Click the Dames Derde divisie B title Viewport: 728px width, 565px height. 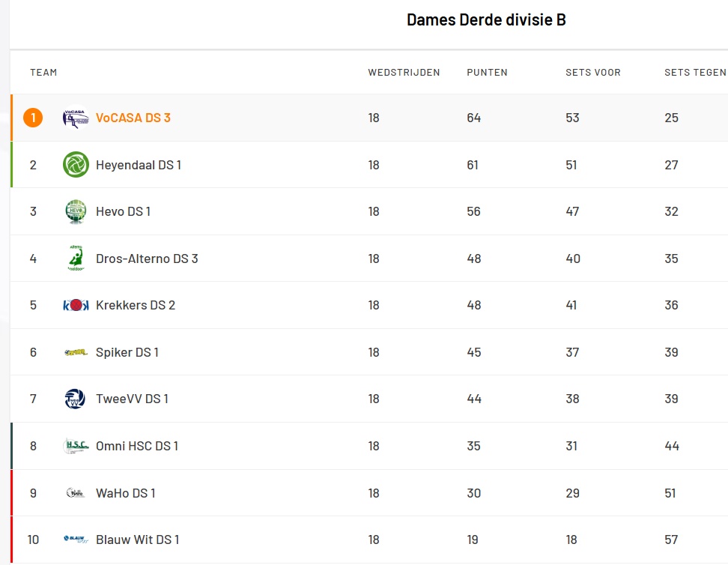486,20
